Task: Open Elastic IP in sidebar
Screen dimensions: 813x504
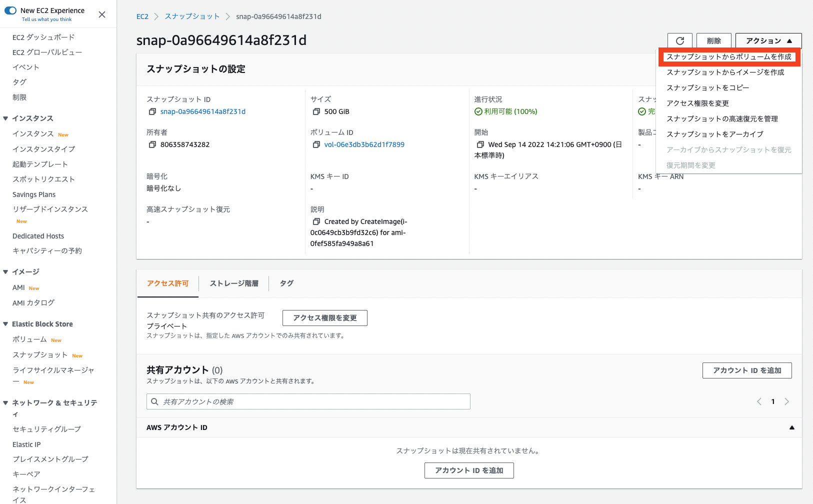Action: click(x=26, y=444)
